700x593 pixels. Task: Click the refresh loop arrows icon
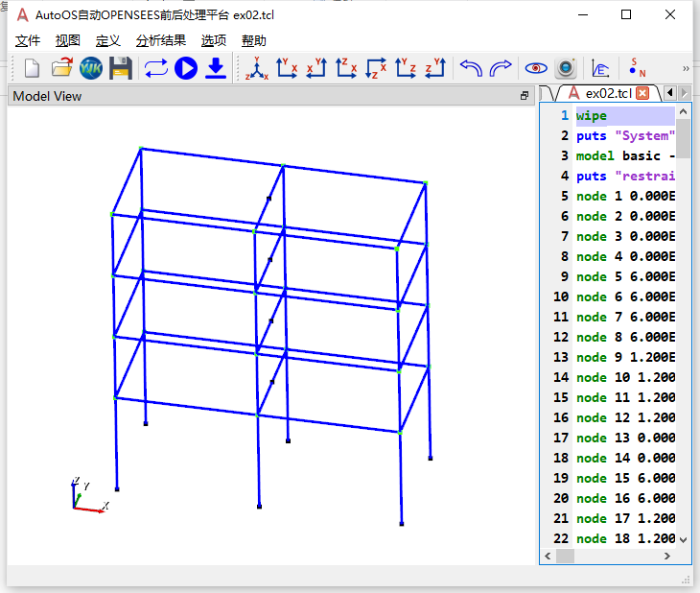155,68
